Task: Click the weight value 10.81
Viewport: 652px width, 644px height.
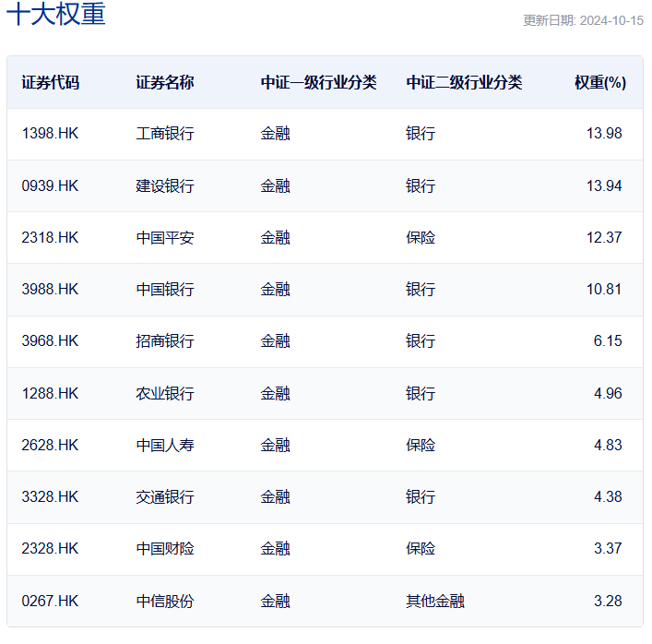Action: [x=604, y=289]
